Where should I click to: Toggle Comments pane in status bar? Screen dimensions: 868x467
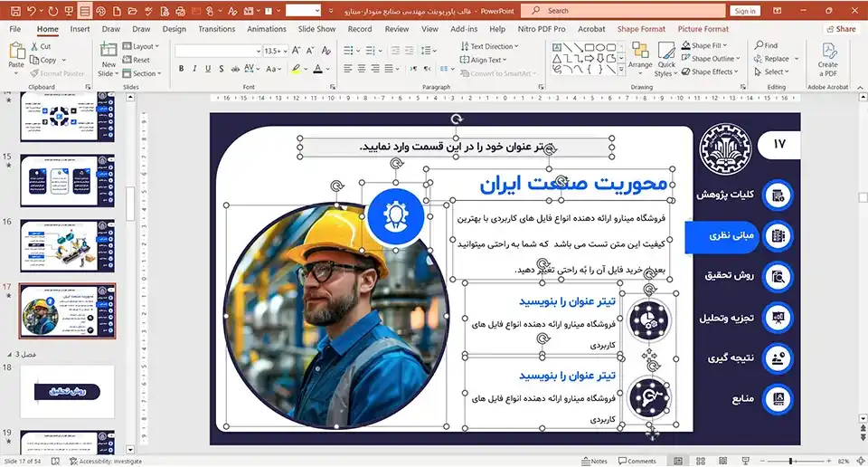(x=637, y=461)
